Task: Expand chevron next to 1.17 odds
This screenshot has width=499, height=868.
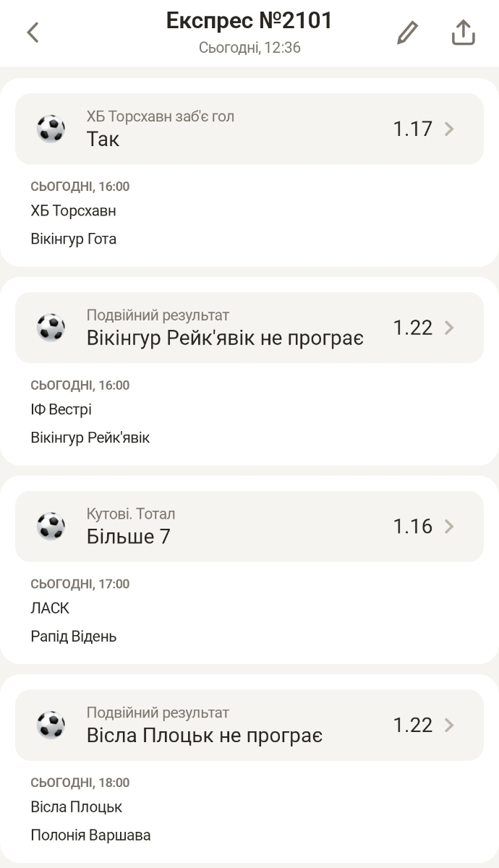Action: tap(449, 129)
